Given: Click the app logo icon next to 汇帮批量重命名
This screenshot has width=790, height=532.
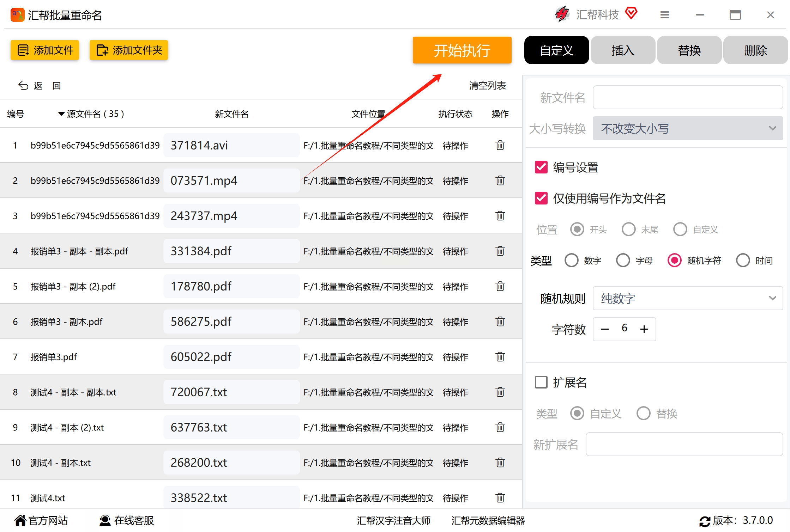Looking at the screenshot, I should coord(17,15).
